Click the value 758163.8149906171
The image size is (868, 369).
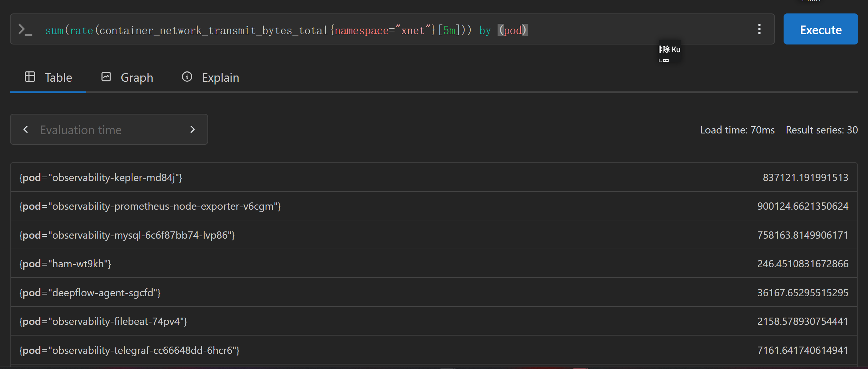[803, 235]
